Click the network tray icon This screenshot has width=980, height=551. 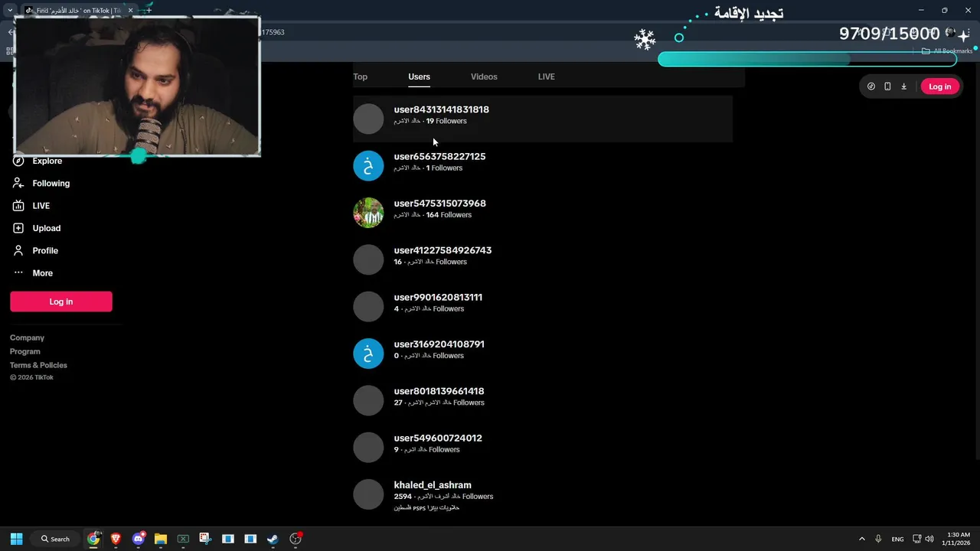pos(916,539)
